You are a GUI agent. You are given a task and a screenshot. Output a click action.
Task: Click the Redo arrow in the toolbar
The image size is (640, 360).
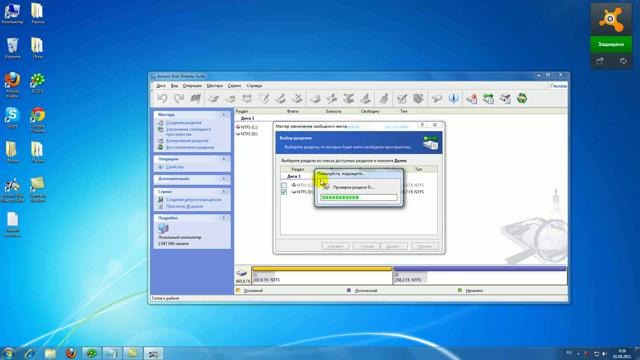179,98
